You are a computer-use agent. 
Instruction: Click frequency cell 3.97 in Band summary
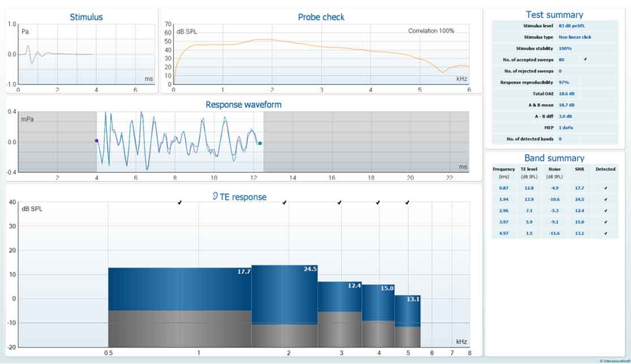click(x=504, y=222)
